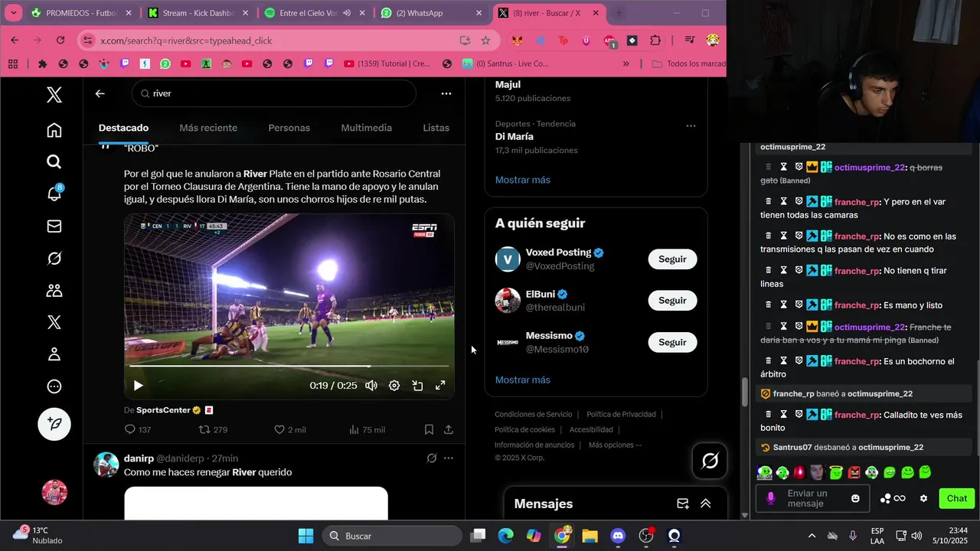Mute the video with speaker icon
This screenshot has width=980, height=551.
371,386
